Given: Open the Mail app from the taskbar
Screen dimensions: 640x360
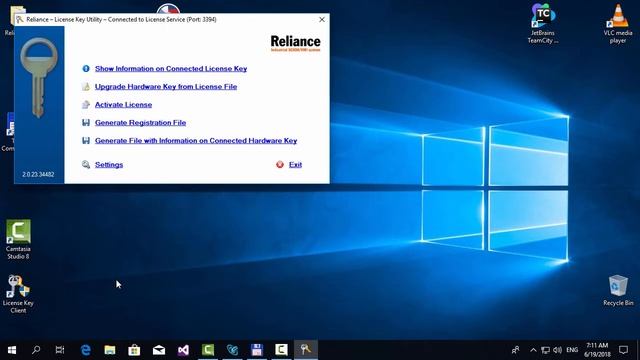Looking at the screenshot, I should pos(159,350).
